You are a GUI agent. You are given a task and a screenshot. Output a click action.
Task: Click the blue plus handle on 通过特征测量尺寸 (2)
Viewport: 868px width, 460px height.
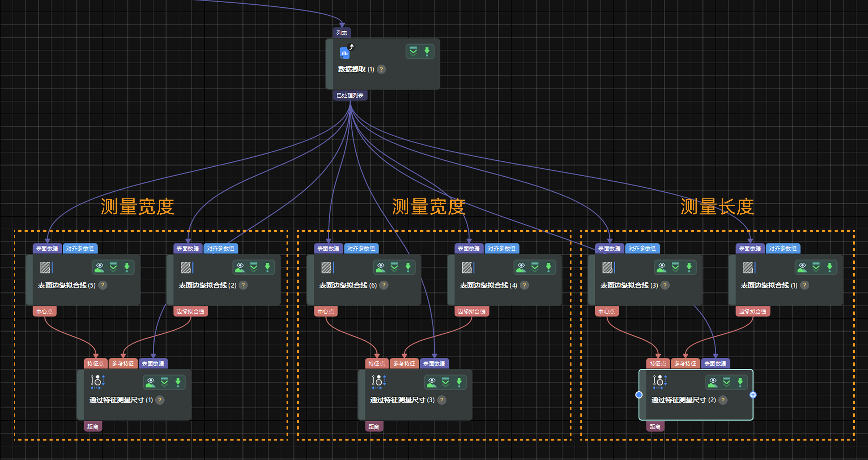[753, 395]
